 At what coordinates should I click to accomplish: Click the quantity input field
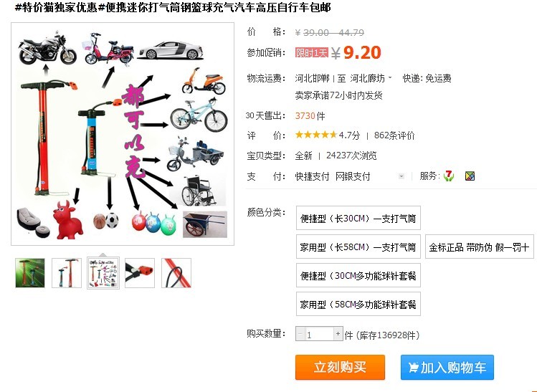[x=319, y=334]
